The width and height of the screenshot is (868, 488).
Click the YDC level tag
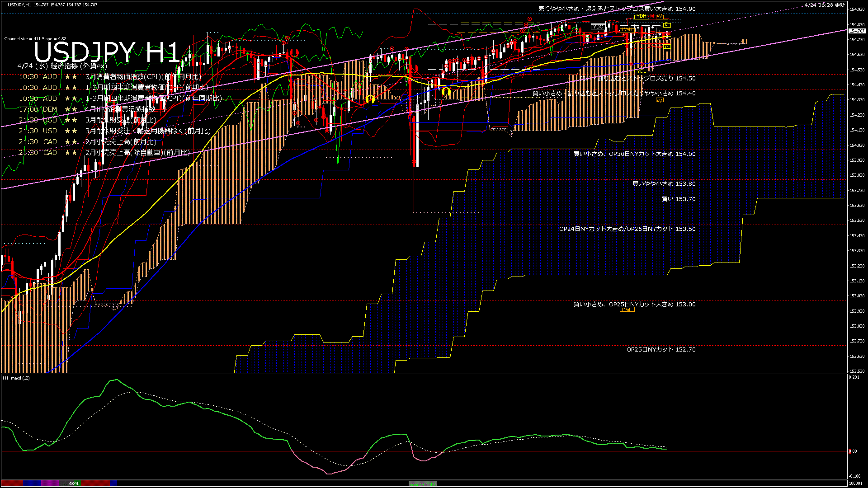[x=597, y=27]
